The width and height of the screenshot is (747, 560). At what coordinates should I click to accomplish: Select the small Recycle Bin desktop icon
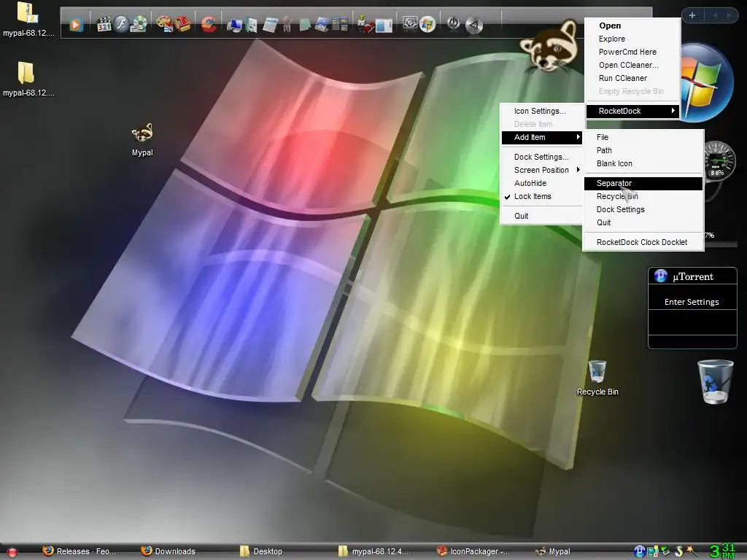click(597, 378)
